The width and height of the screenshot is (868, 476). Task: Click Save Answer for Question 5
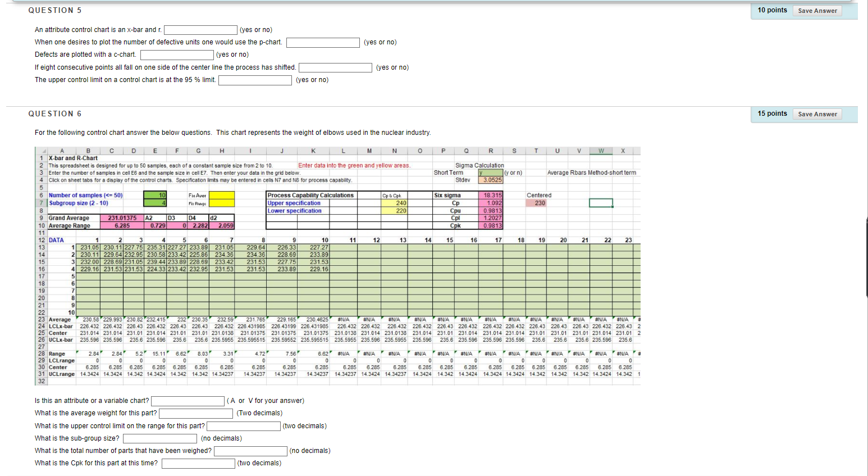tap(817, 11)
